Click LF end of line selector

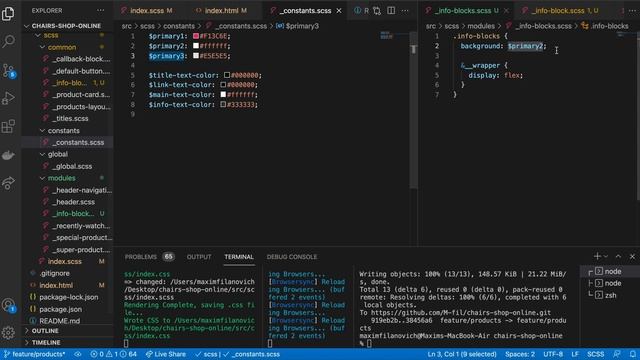(x=575, y=354)
